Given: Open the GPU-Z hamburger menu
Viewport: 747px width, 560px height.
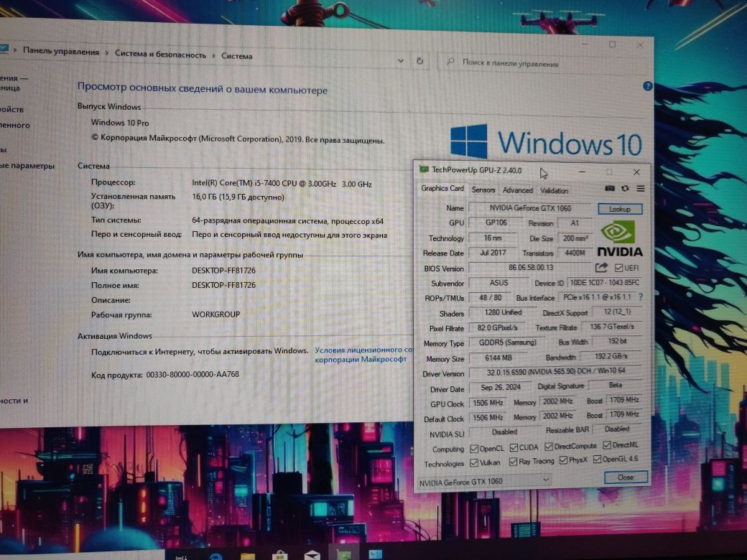Looking at the screenshot, I should coord(640,189).
